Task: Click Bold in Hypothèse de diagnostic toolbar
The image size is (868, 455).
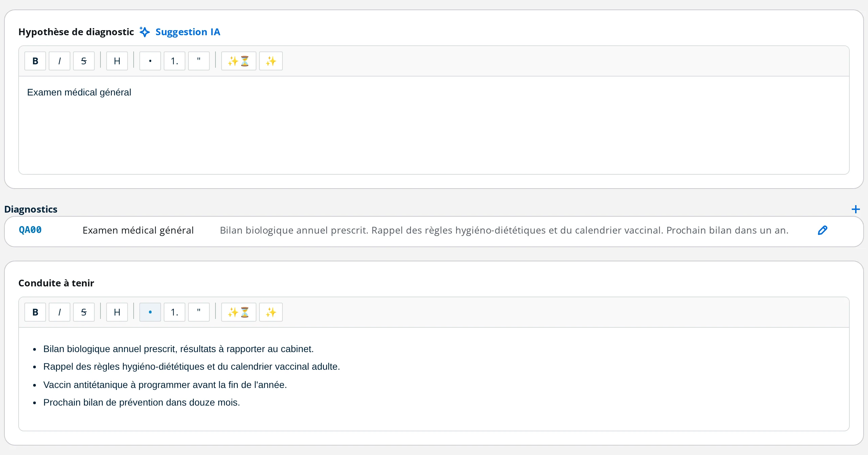Action: pyautogui.click(x=35, y=61)
